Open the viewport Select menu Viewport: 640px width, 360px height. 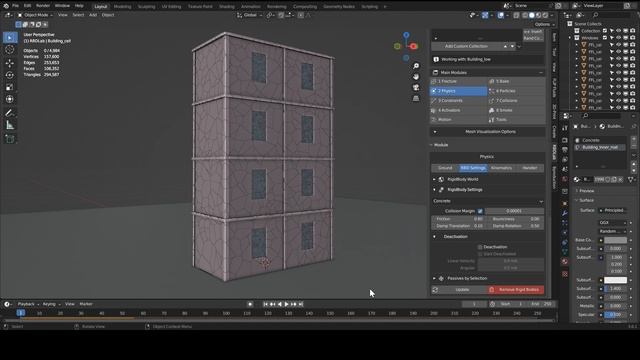[x=78, y=15]
